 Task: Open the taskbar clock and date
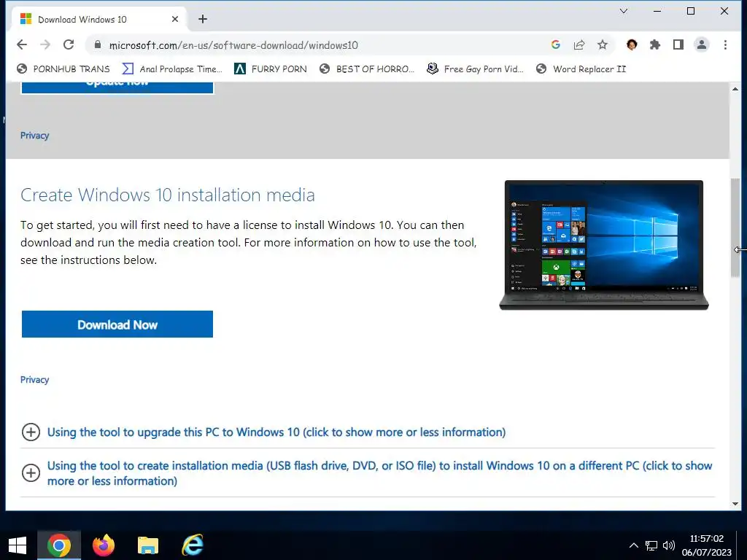(x=706, y=545)
